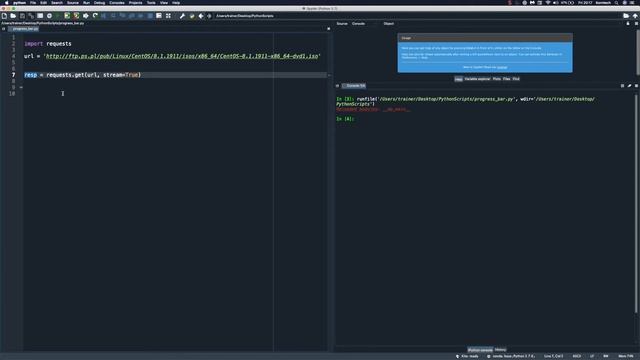This screenshot has width=640, height=360.
Task: Maximize the current pane
Action: [x=159, y=16]
